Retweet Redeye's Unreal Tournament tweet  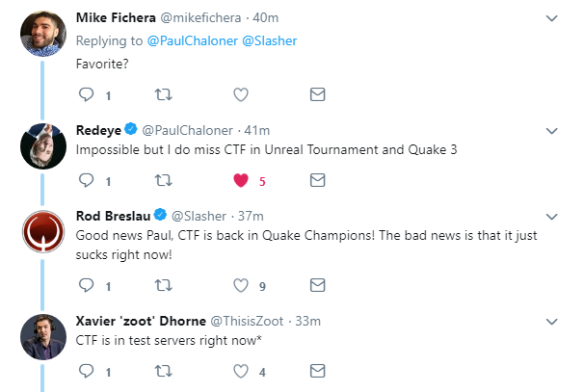click(x=163, y=180)
